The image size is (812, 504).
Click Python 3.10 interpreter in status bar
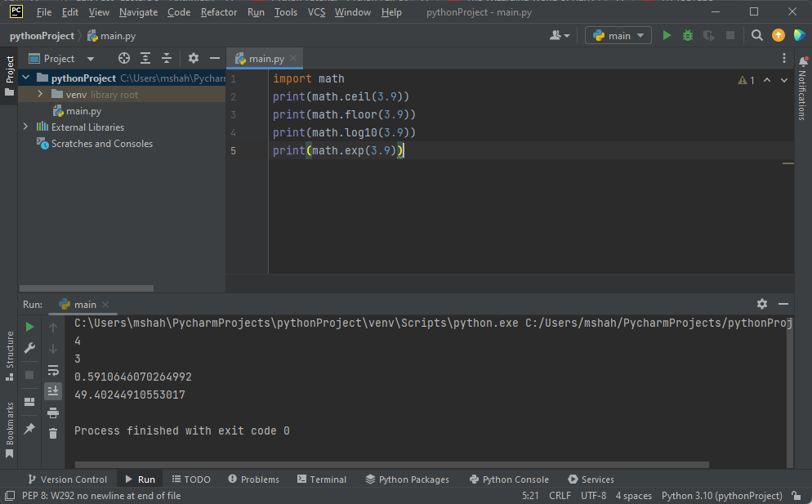pyautogui.click(x=721, y=496)
